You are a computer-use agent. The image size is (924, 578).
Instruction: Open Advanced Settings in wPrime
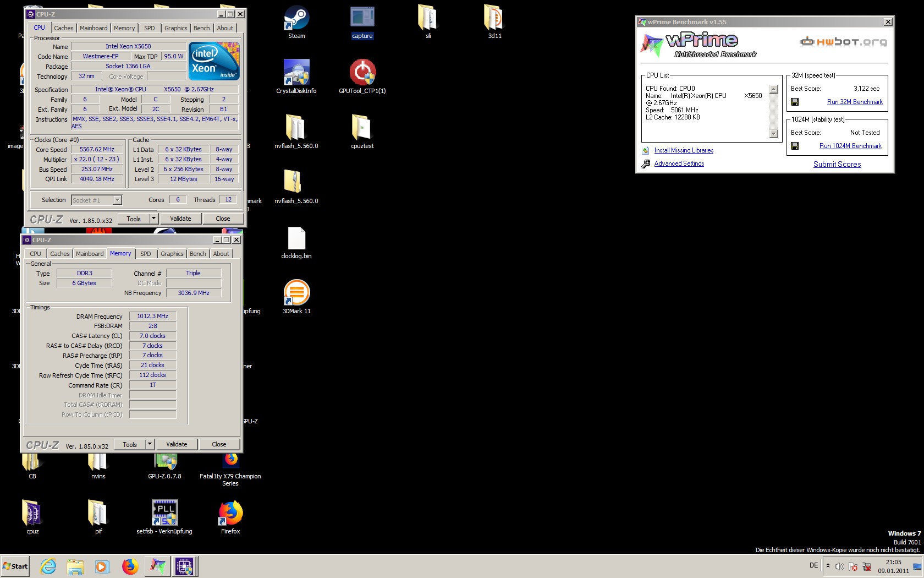[x=679, y=163]
